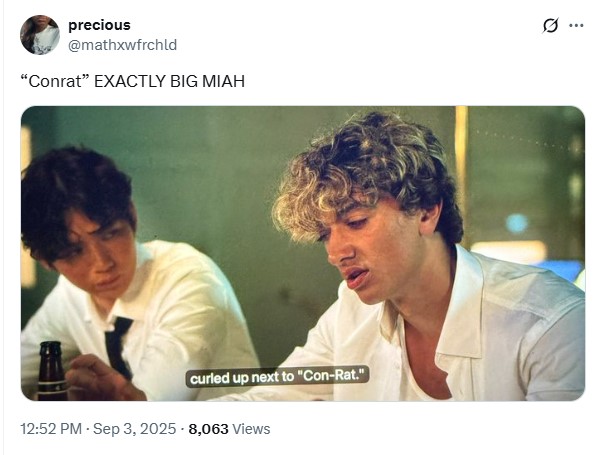Click the display name precious
The image size is (597, 455).
click(99, 25)
